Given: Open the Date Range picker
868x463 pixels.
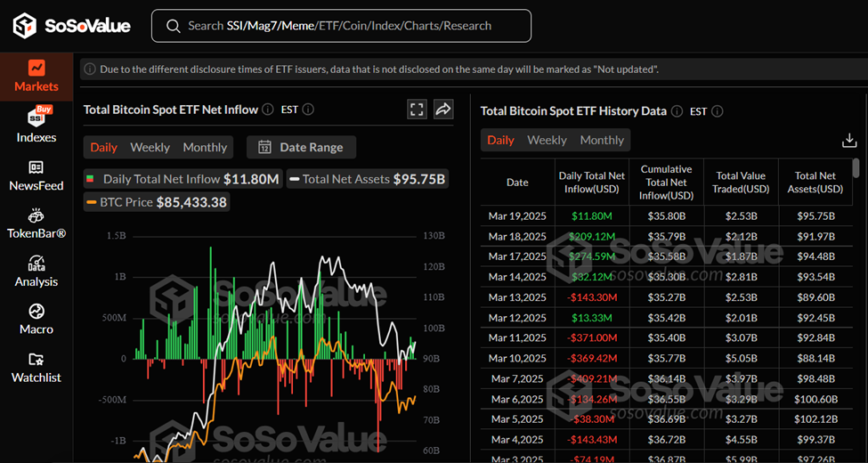Looking at the screenshot, I should click(x=301, y=147).
